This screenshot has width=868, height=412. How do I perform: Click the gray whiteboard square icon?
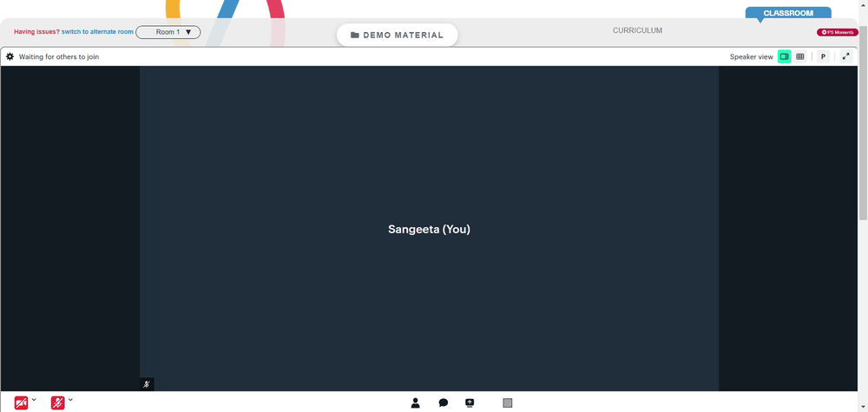tap(507, 402)
